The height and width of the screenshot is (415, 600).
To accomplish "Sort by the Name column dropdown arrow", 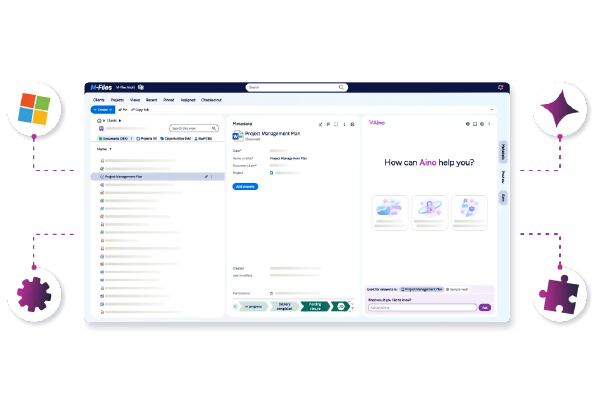I will coord(111,149).
